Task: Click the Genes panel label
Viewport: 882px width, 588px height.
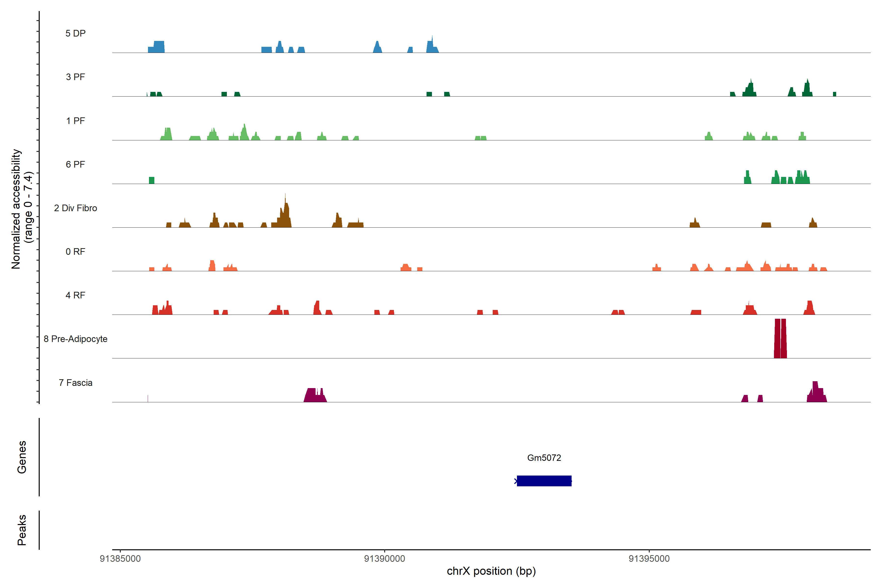Action: pyautogui.click(x=22, y=457)
